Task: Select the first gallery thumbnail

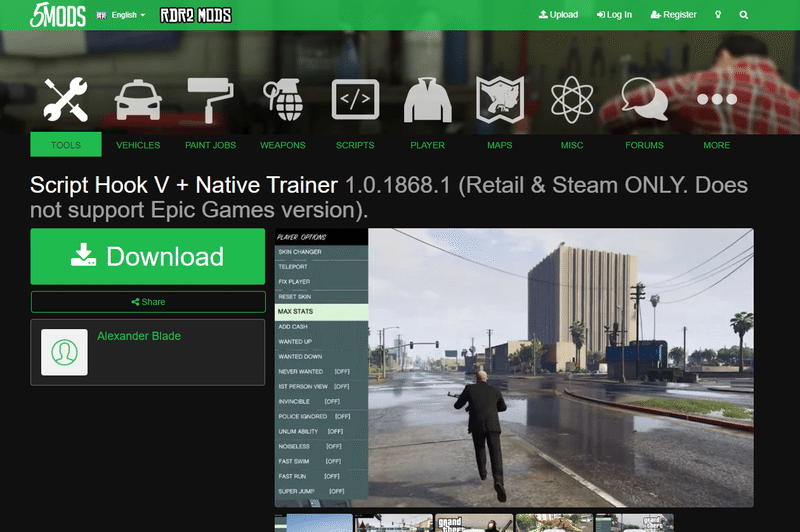Action: tap(313, 523)
